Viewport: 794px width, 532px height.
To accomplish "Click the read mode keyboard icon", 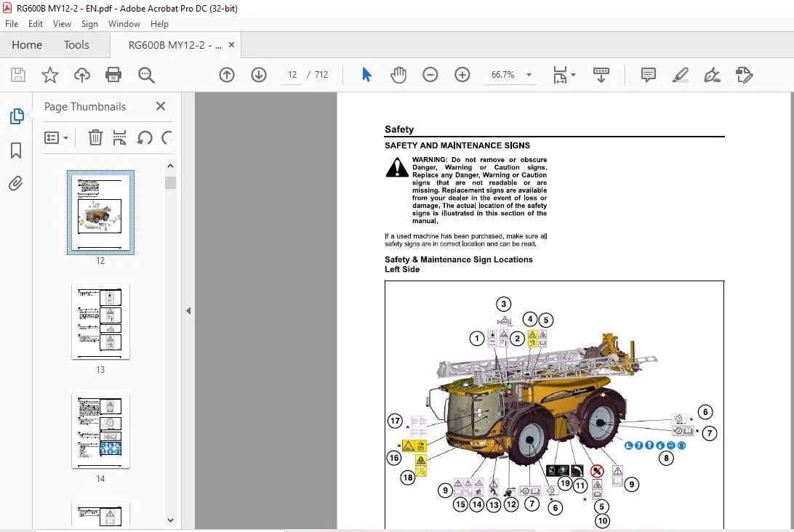I will [601, 75].
